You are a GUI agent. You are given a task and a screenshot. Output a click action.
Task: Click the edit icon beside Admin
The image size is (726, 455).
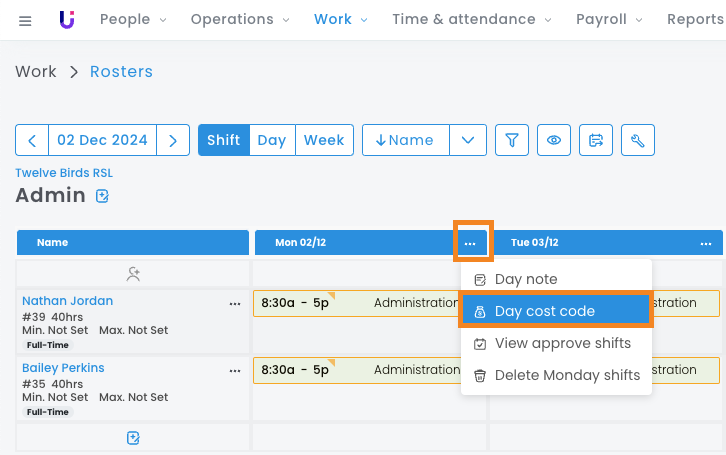pyautogui.click(x=102, y=196)
